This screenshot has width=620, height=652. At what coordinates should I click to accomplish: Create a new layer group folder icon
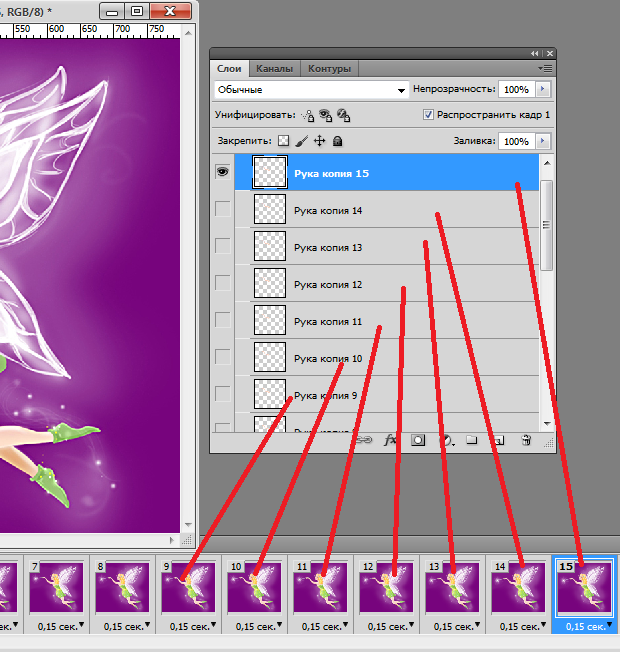click(x=472, y=440)
